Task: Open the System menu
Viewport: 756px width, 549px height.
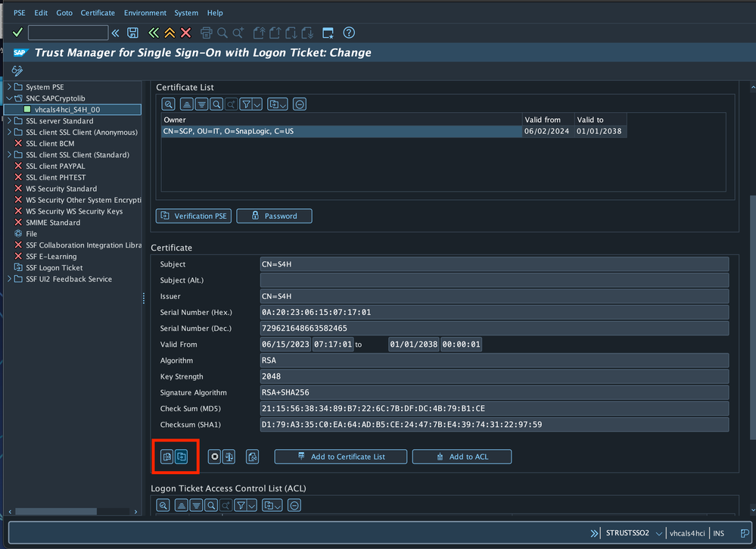Action: (x=186, y=13)
